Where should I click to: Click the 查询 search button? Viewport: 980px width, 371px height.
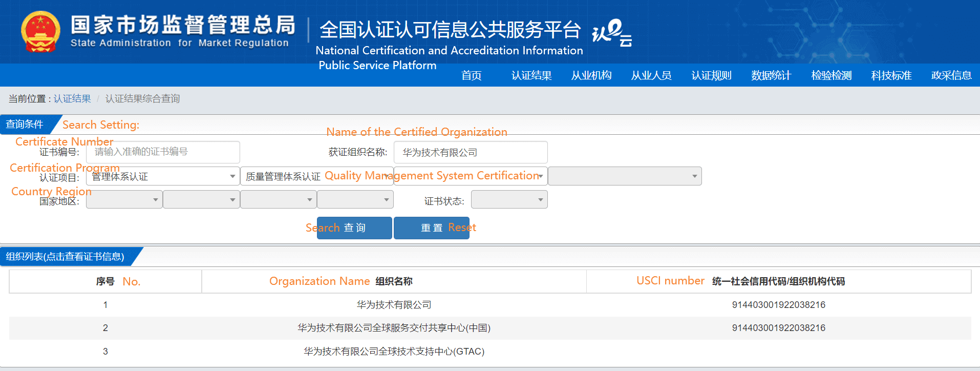point(354,228)
